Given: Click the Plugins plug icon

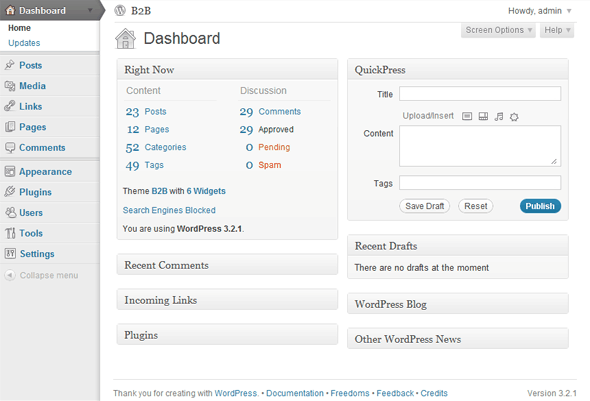Looking at the screenshot, I should pos(10,192).
